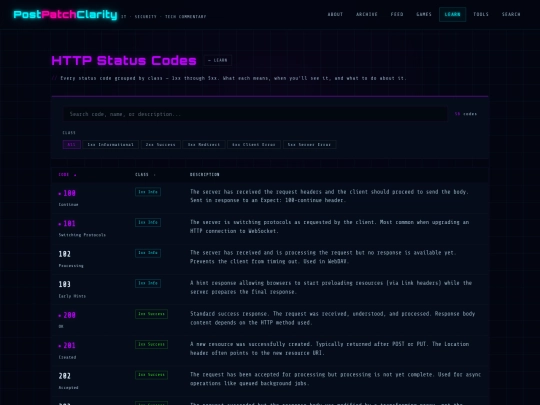Filter by 3xx Redirect class
The width and height of the screenshot is (540, 405).
point(204,145)
